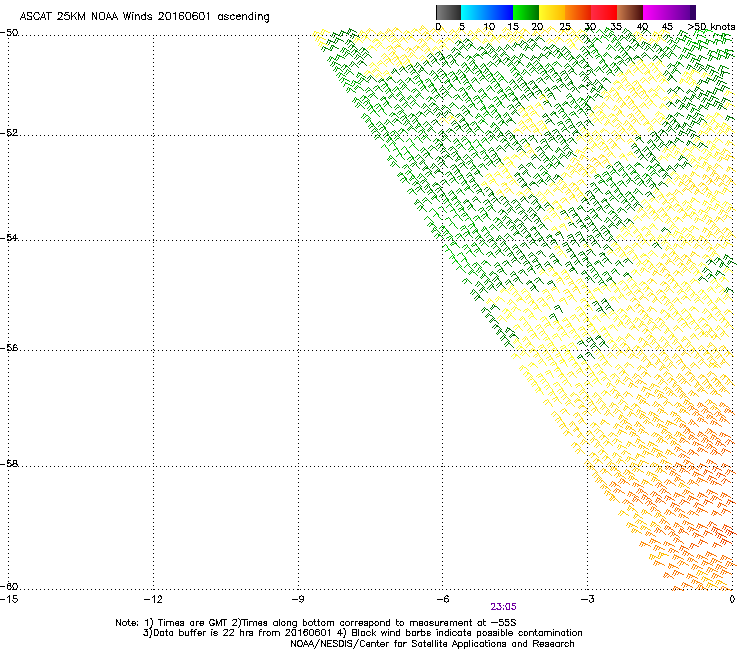Click the '-60' latitude axis label
The height and width of the screenshot is (650, 740).
9,587
